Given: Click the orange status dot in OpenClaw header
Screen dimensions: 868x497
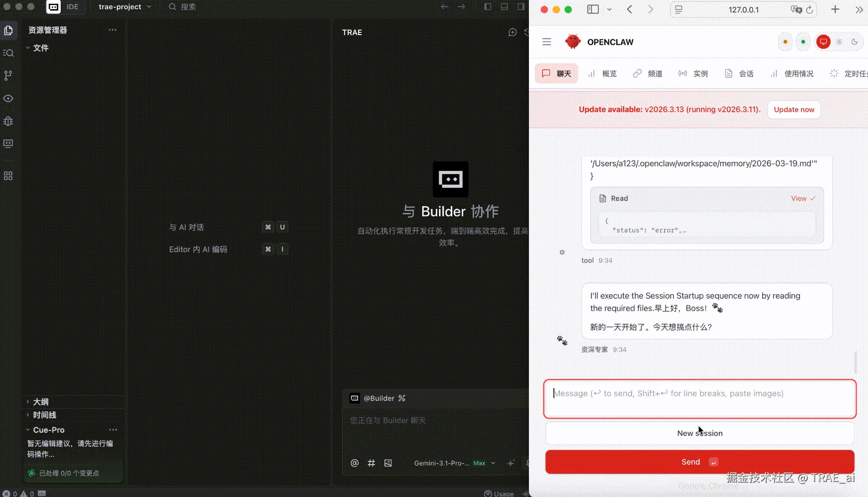Looking at the screenshot, I should 785,42.
